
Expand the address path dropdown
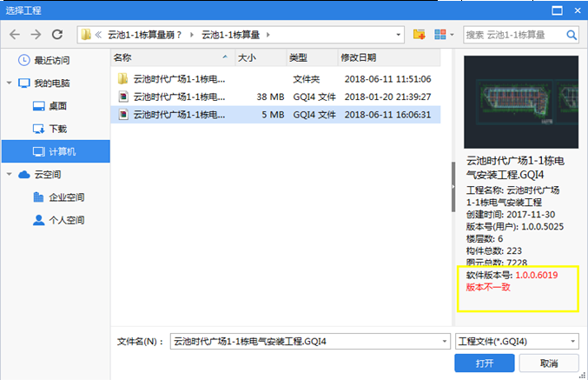tap(398, 35)
